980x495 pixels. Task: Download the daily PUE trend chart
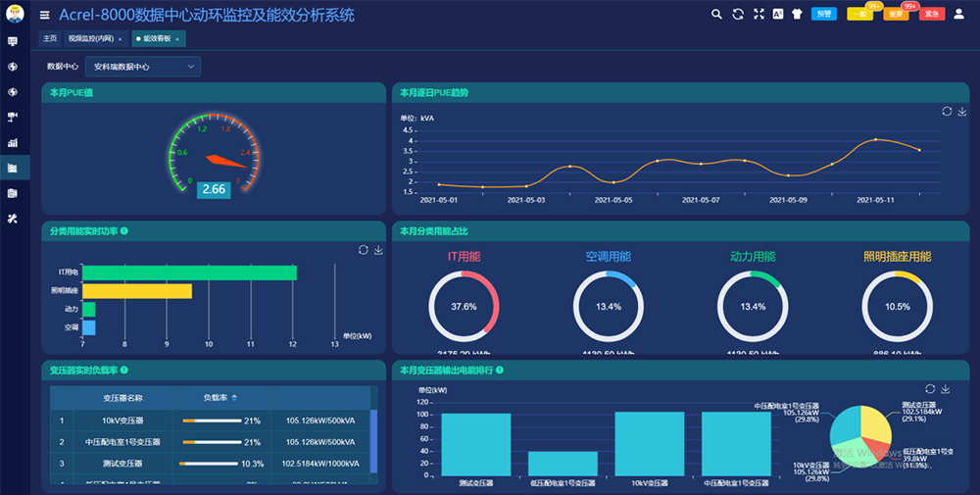(x=962, y=112)
